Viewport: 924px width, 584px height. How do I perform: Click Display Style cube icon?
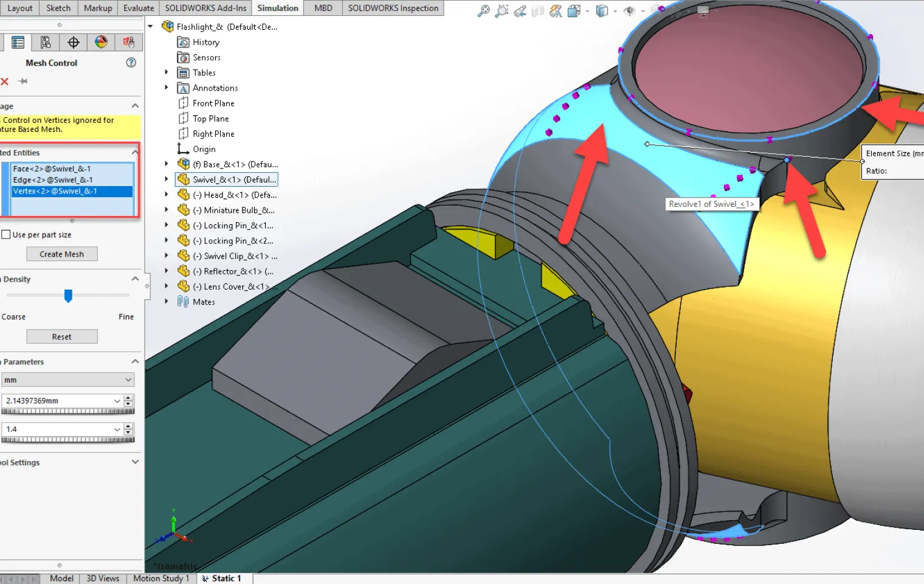pyautogui.click(x=602, y=11)
